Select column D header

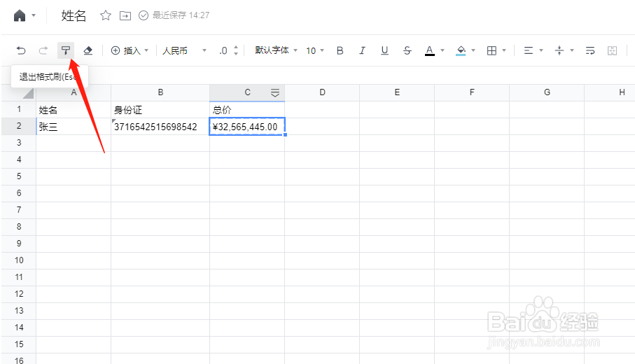coord(322,92)
